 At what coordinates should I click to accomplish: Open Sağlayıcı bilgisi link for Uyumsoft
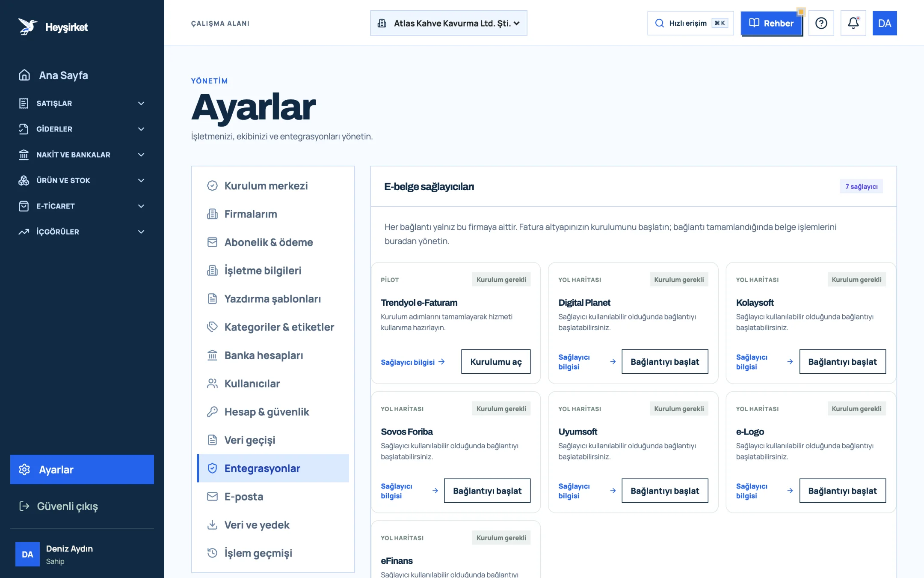tap(587, 491)
